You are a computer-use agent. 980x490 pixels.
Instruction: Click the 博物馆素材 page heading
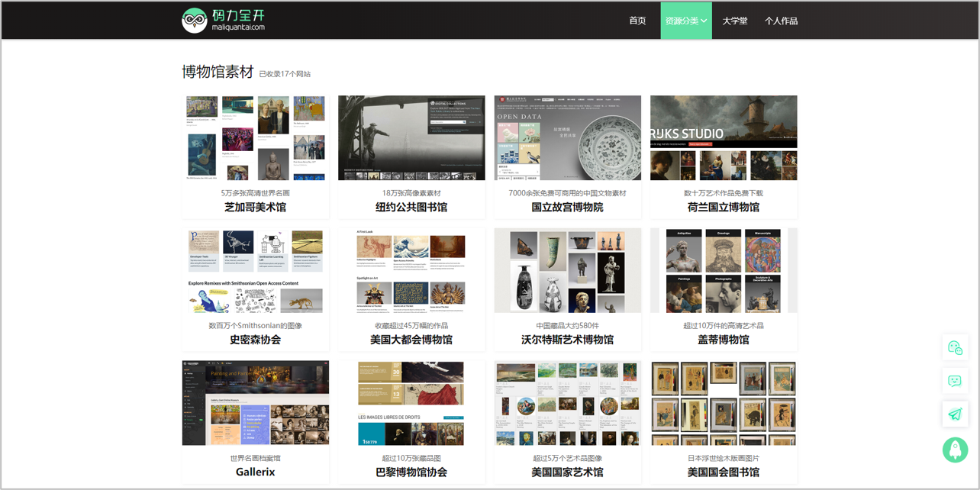coord(218,72)
